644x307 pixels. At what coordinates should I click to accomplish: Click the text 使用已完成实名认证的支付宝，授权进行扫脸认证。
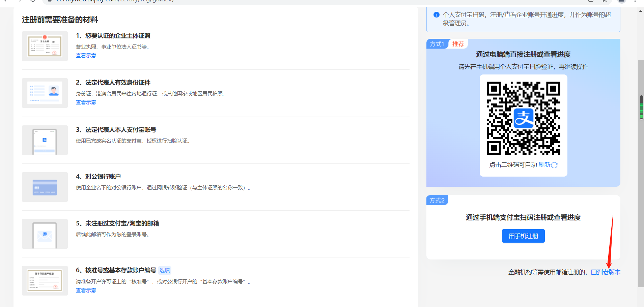pyautogui.click(x=134, y=141)
